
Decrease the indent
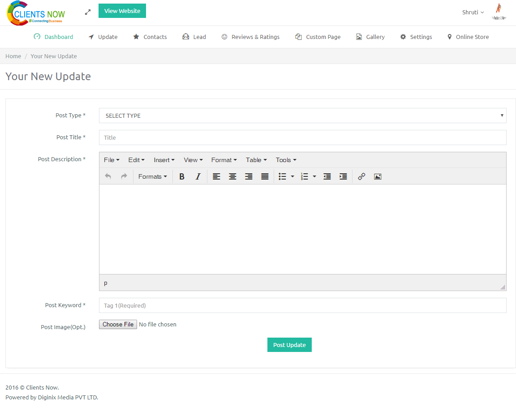coord(327,176)
